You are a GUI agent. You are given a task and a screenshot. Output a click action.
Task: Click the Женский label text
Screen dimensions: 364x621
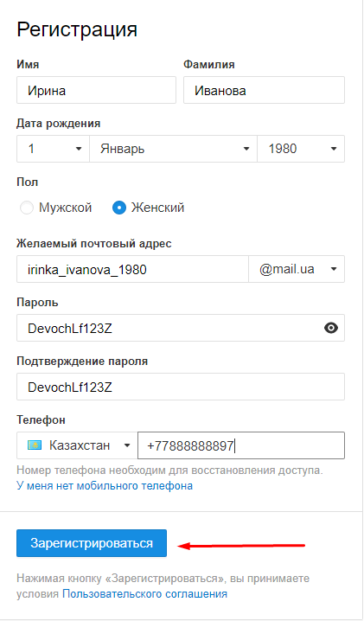point(157,208)
